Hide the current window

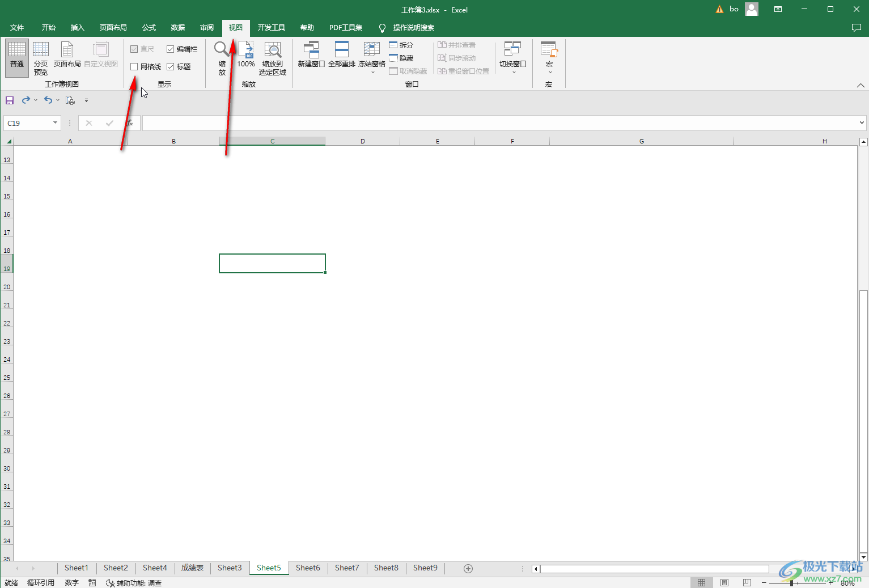(401, 58)
